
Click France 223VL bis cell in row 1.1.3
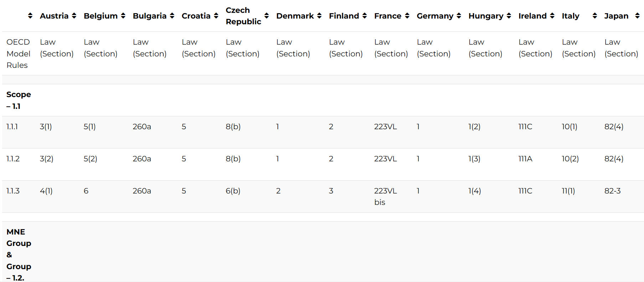[x=385, y=196]
